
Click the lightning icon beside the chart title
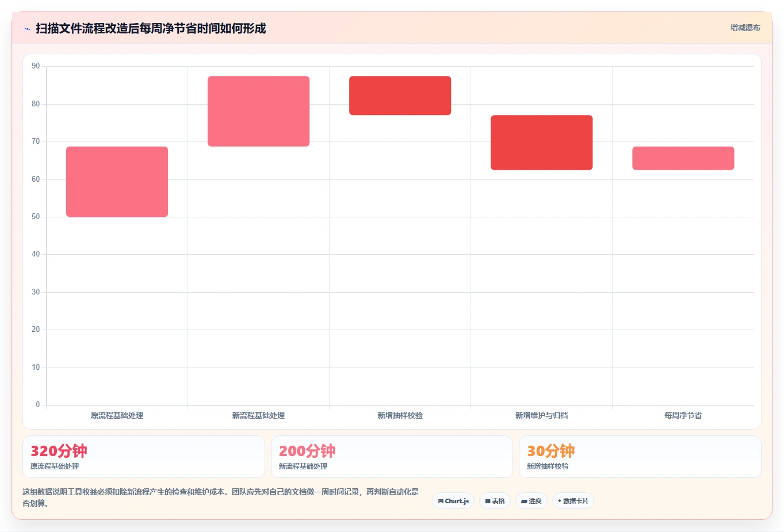coord(27,29)
